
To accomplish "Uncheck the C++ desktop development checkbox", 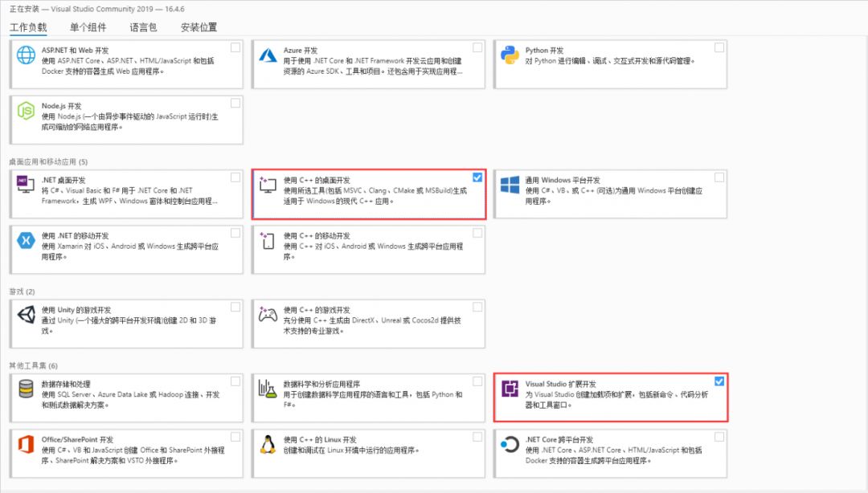I will (x=477, y=177).
